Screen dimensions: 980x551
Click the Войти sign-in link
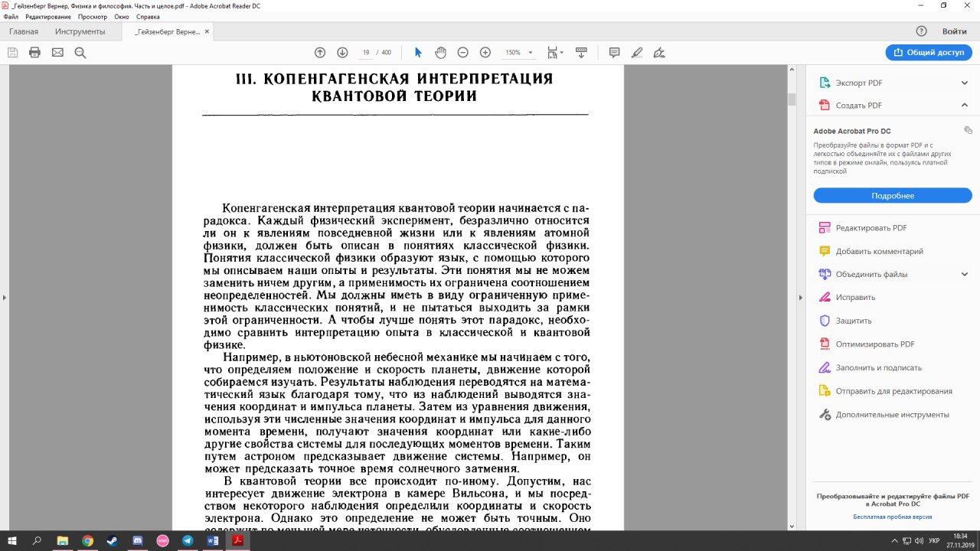(954, 31)
